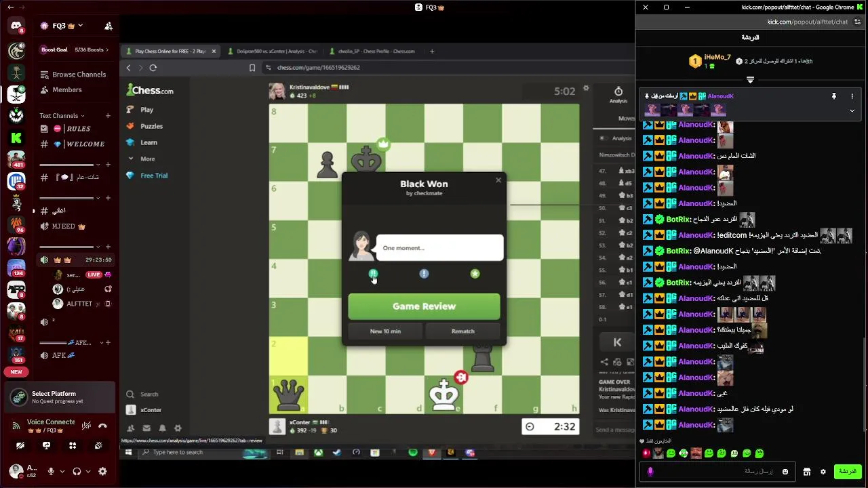Open the WELCOME channel
This screenshot has height=488, width=868.
[x=75, y=144]
